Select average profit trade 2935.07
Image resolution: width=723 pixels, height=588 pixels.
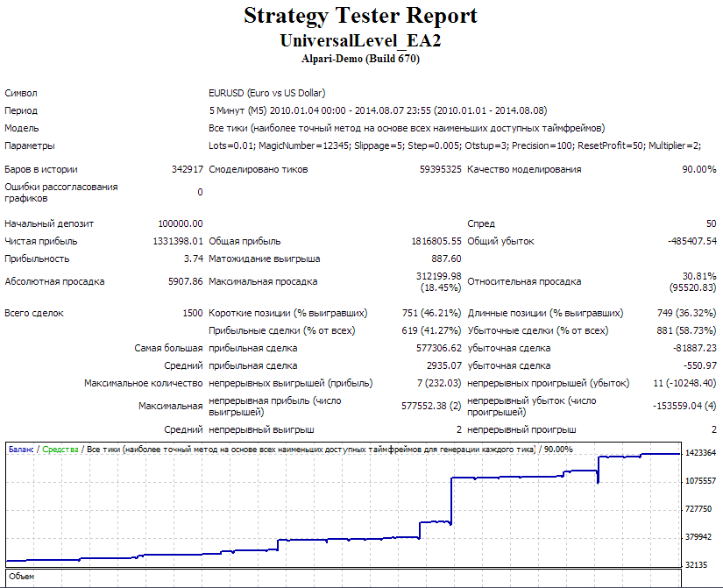click(x=444, y=365)
